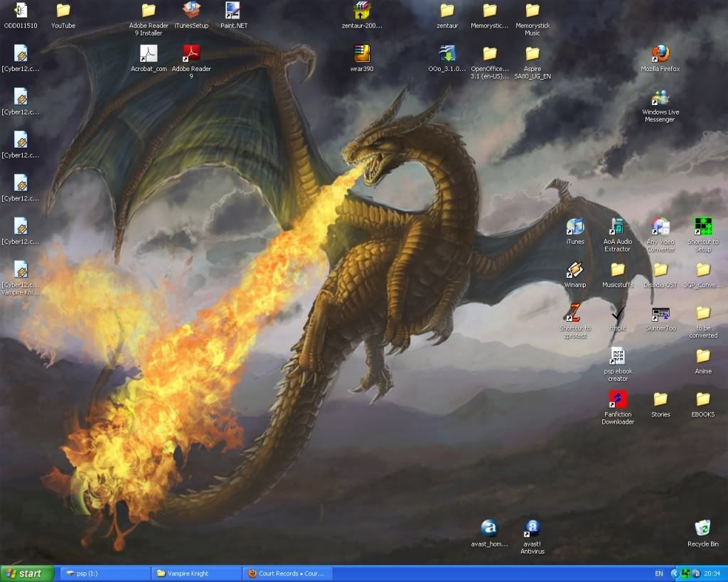The width and height of the screenshot is (728, 582).
Task: Select the AoA Audio Extractor icon
Action: tap(618, 227)
